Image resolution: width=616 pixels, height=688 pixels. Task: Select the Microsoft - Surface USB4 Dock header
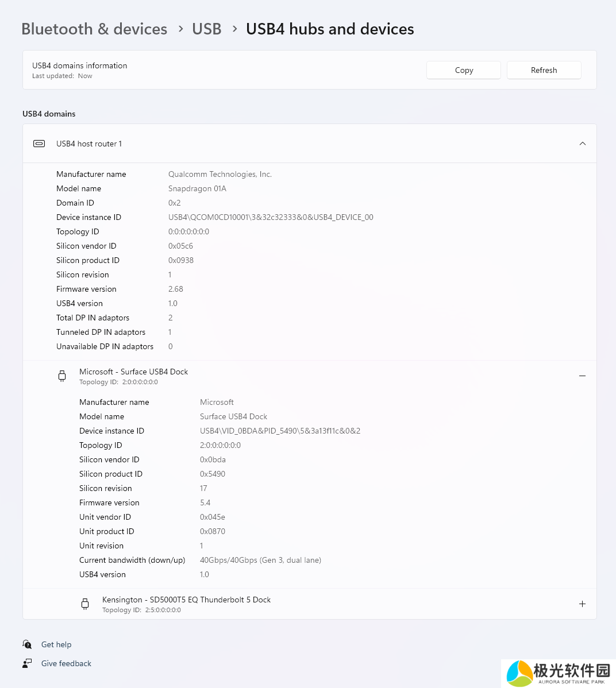tap(310, 376)
